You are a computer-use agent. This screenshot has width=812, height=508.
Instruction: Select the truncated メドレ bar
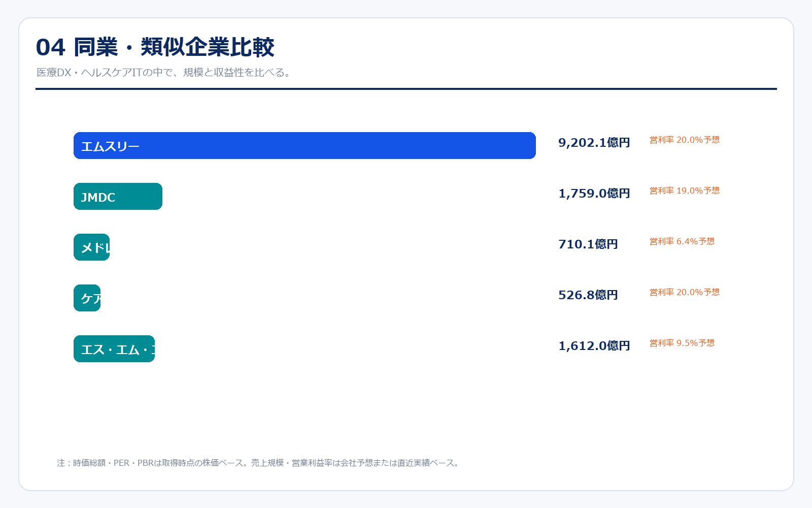(91, 247)
